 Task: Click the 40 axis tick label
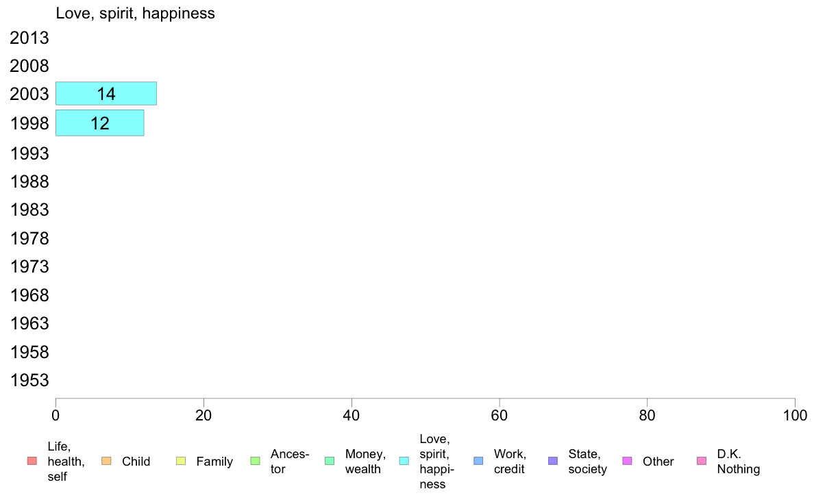[351, 416]
